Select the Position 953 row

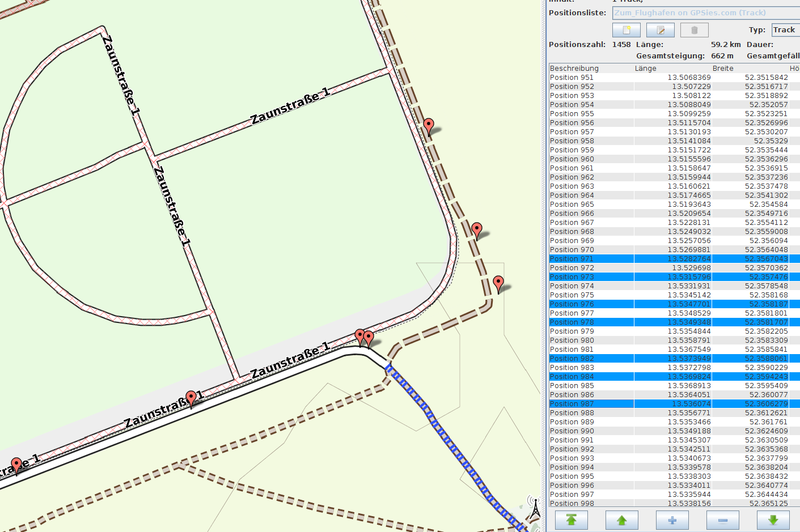click(674, 96)
